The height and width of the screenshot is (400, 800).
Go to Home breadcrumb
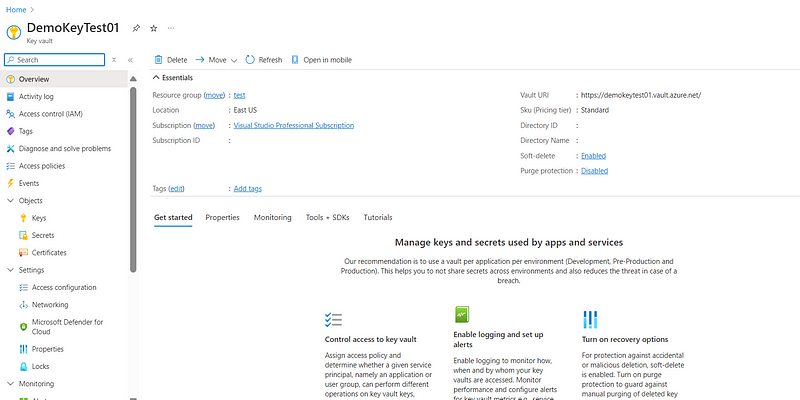(16, 10)
